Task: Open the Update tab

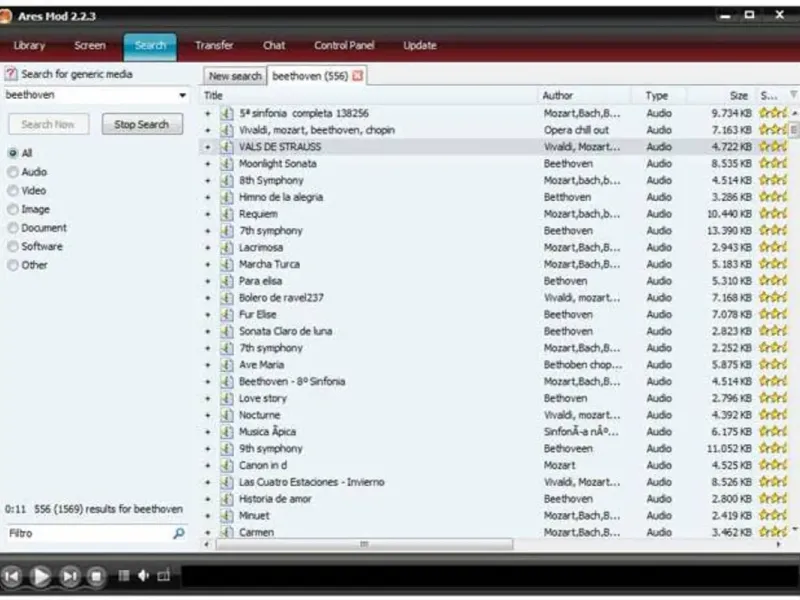Action: (x=420, y=45)
